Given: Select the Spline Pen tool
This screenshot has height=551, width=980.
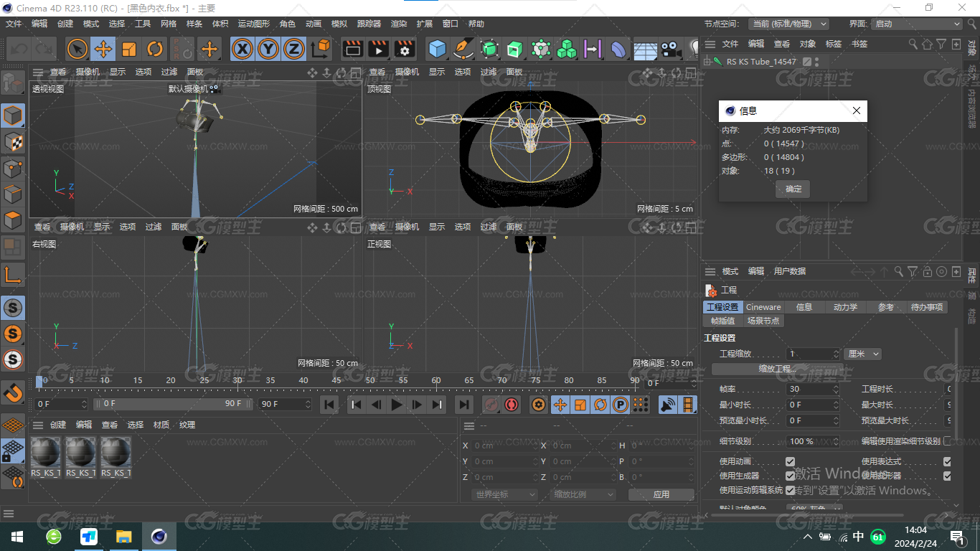Looking at the screenshot, I should [x=463, y=49].
